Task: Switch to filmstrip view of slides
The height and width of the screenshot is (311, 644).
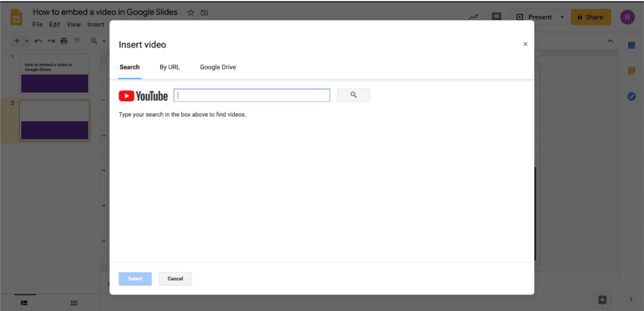Action: pyautogui.click(x=24, y=303)
